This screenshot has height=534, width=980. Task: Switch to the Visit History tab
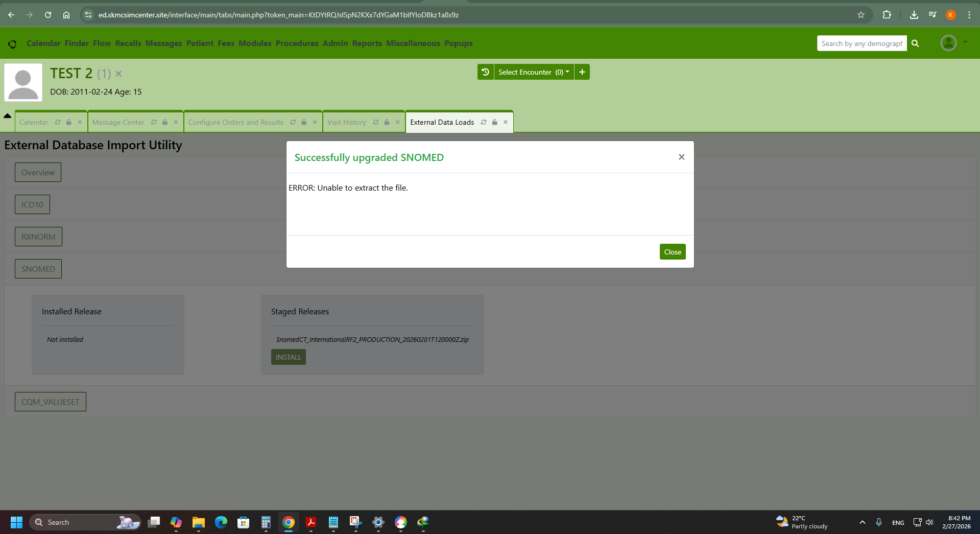346,122
